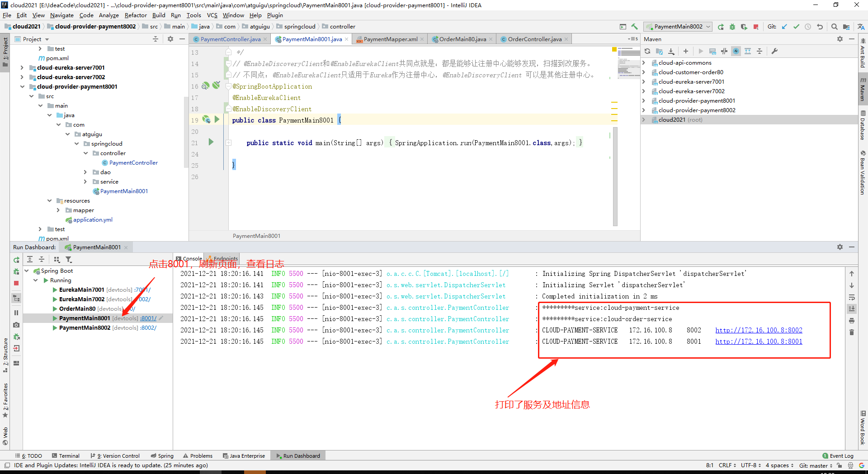
Task: Reimport all Maven projects
Action: pyautogui.click(x=647, y=51)
